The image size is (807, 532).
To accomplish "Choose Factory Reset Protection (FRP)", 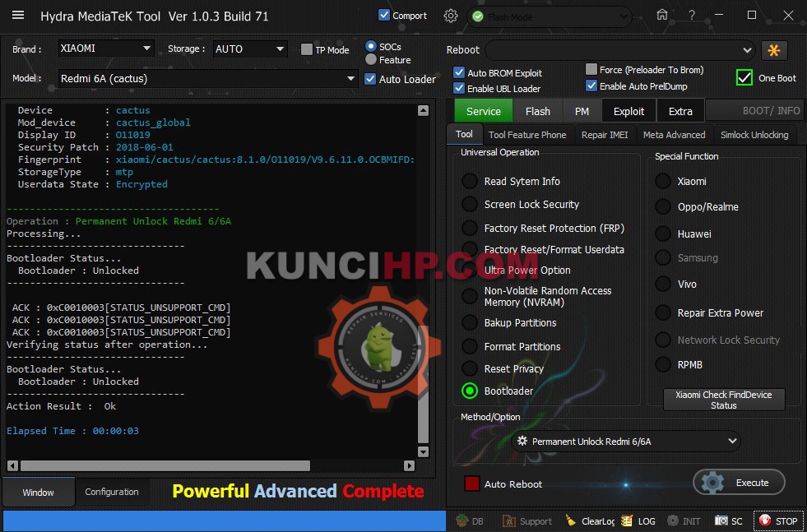I will click(470, 228).
